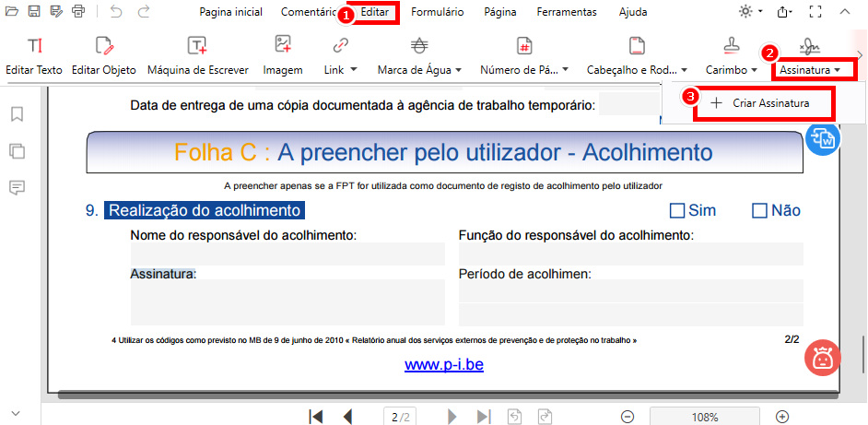Open the Página tab
Image resolution: width=868 pixels, height=425 pixels.
(x=500, y=12)
